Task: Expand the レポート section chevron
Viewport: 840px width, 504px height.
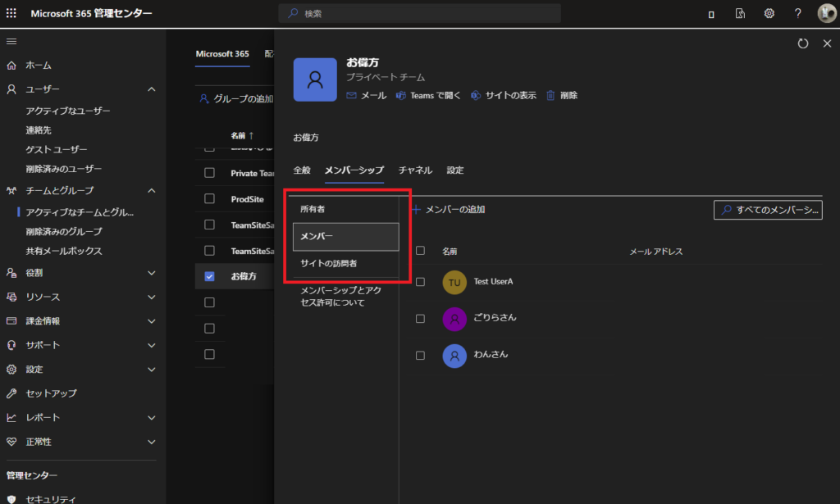Action: (x=152, y=417)
